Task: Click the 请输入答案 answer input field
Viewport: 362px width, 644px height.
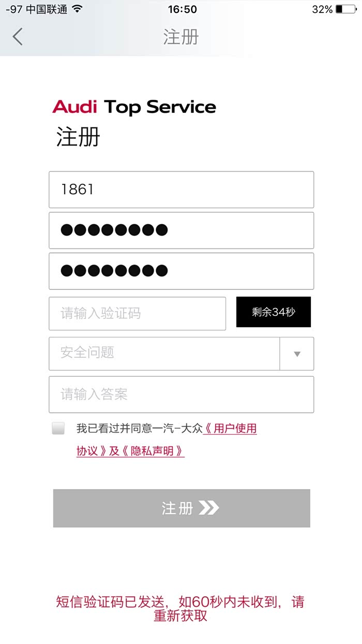Action: click(x=181, y=394)
